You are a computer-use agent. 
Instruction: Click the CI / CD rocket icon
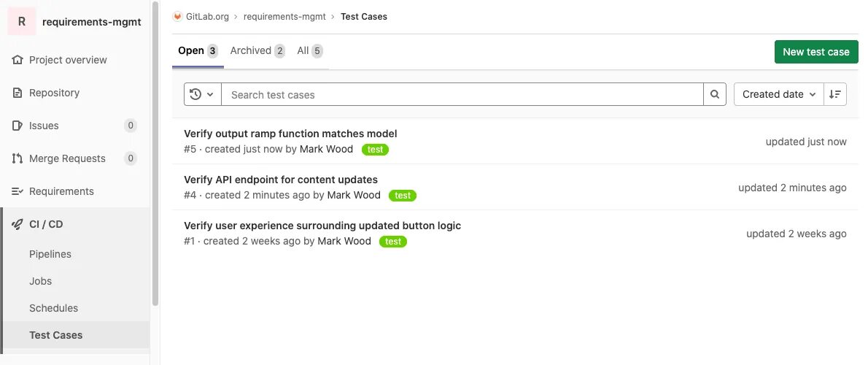pos(18,224)
